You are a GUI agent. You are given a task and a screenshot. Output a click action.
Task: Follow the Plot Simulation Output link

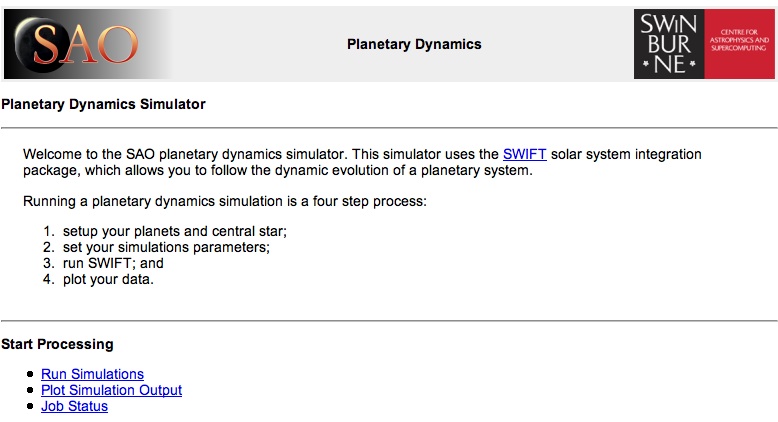pos(111,390)
